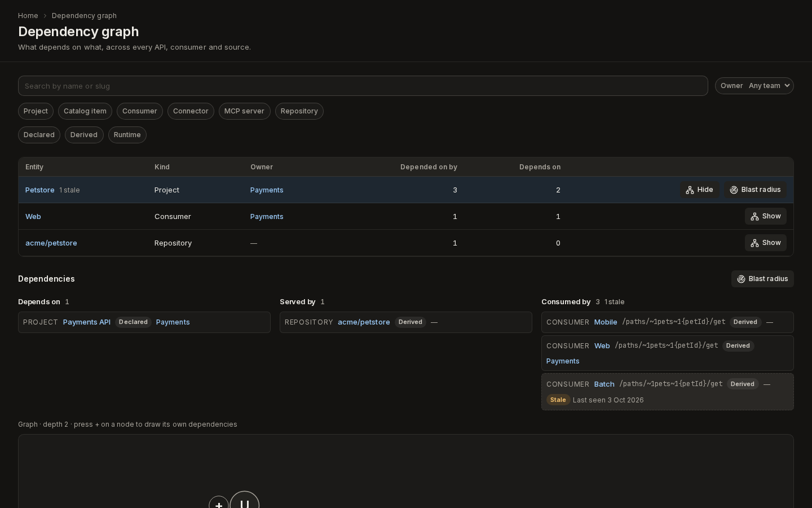The width and height of the screenshot is (812, 508).
Task: Click the Stale badge on Batch consumer
Action: [558, 400]
